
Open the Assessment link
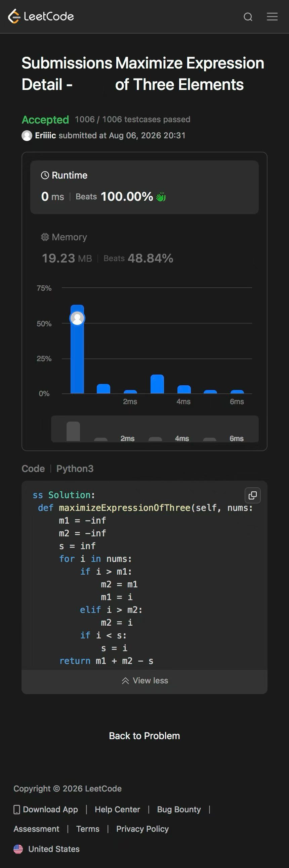pyautogui.click(x=36, y=829)
